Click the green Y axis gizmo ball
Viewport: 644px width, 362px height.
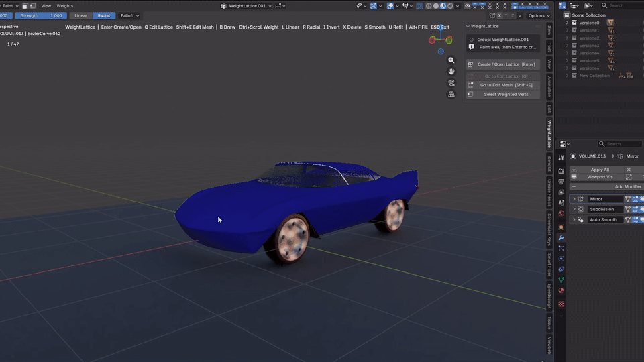point(449,40)
